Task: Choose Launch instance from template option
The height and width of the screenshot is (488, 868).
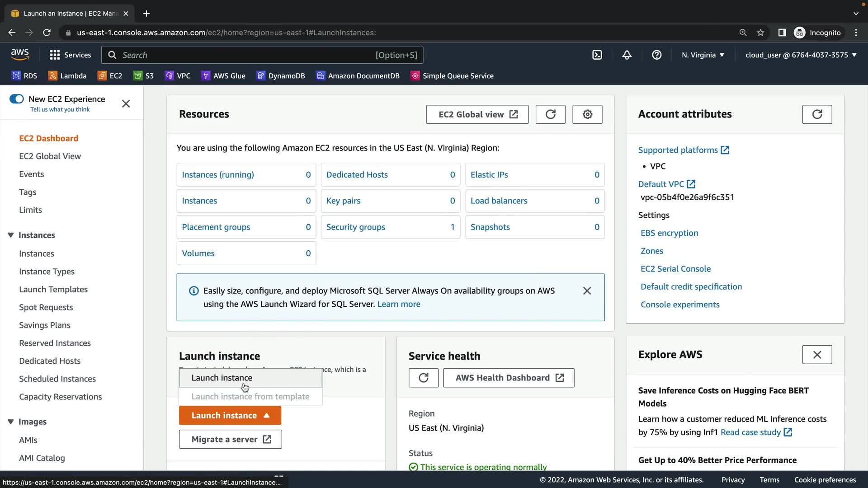Action: click(250, 396)
